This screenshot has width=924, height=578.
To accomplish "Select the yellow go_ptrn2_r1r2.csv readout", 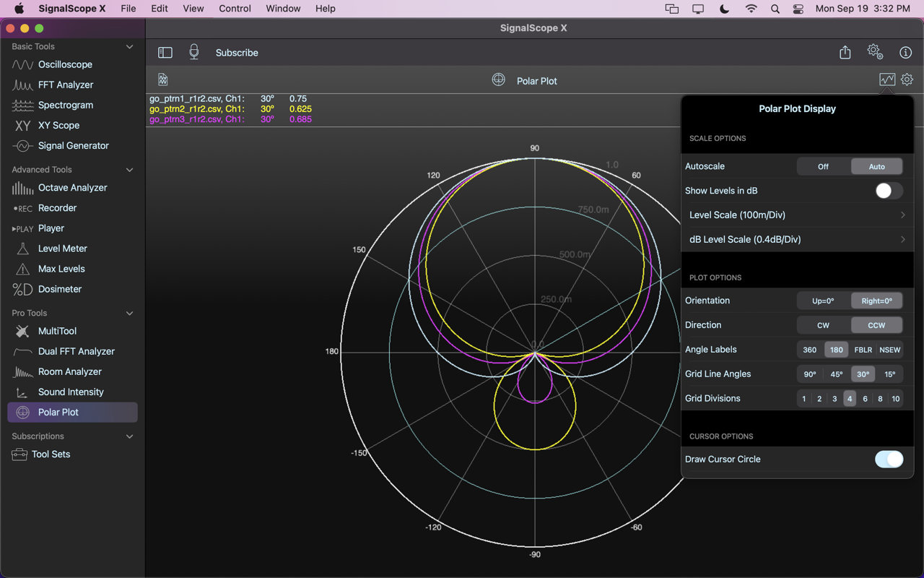I will [x=230, y=109].
